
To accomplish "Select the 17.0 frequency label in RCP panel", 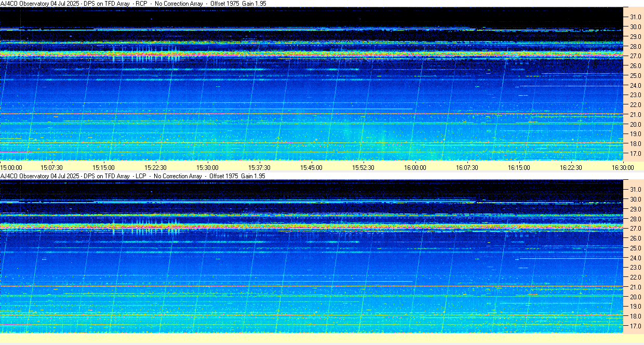I will [635, 154].
